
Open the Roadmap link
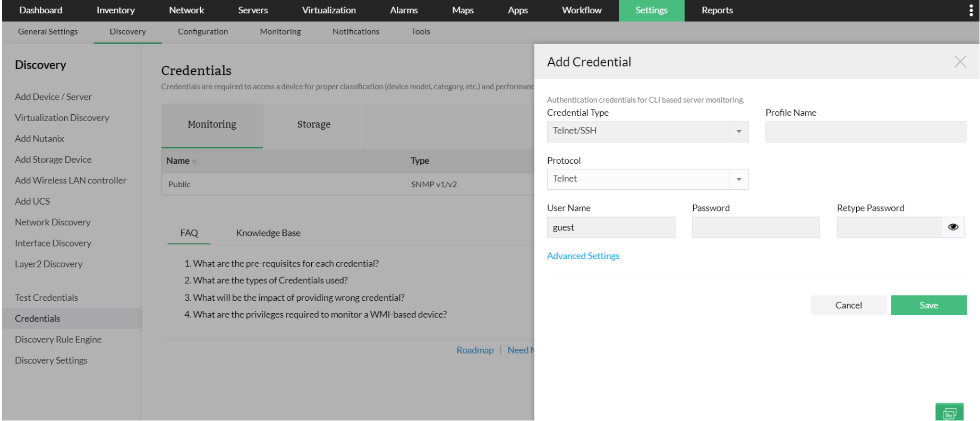pos(474,350)
